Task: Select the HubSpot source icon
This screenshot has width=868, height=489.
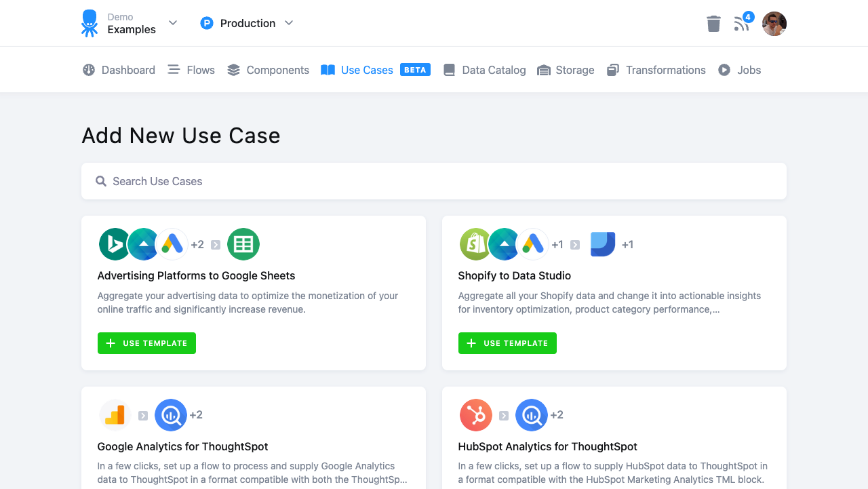Action: click(475, 415)
